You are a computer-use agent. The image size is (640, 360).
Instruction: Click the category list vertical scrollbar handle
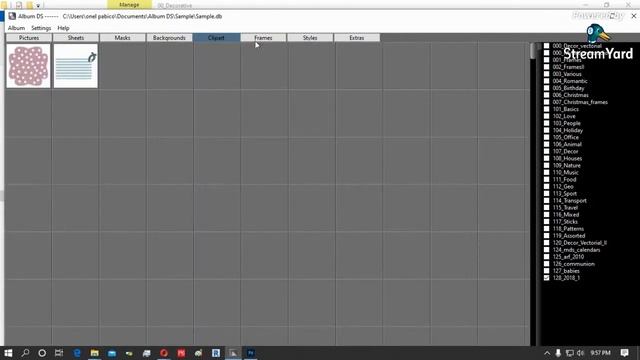click(x=533, y=51)
